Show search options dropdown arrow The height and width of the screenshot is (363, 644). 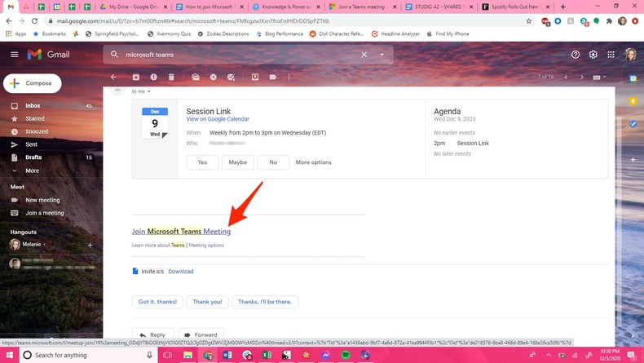click(382, 55)
